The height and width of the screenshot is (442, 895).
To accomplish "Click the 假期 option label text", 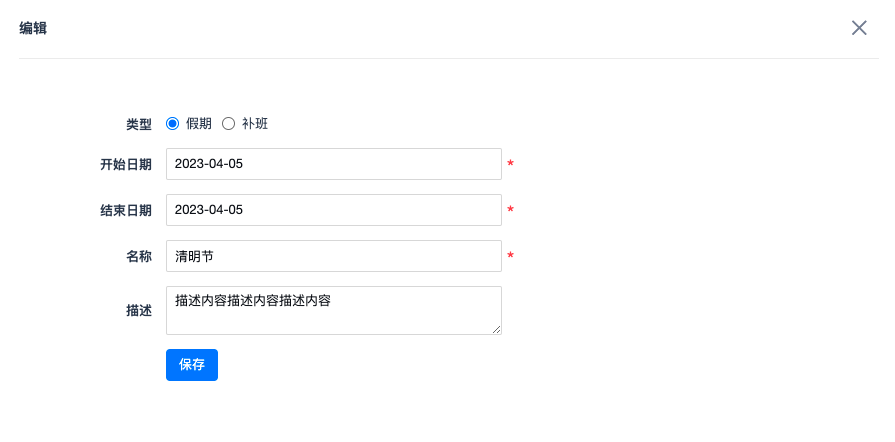I will pyautogui.click(x=199, y=124).
